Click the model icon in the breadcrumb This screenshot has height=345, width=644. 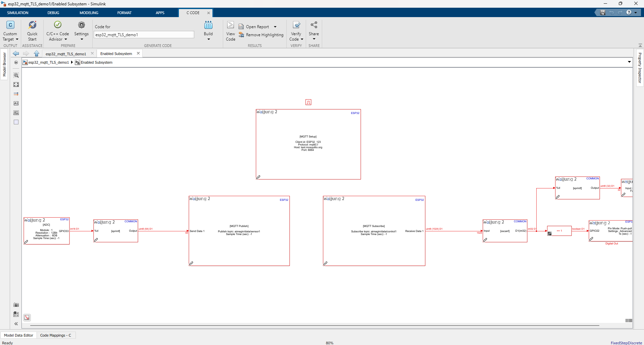25,62
